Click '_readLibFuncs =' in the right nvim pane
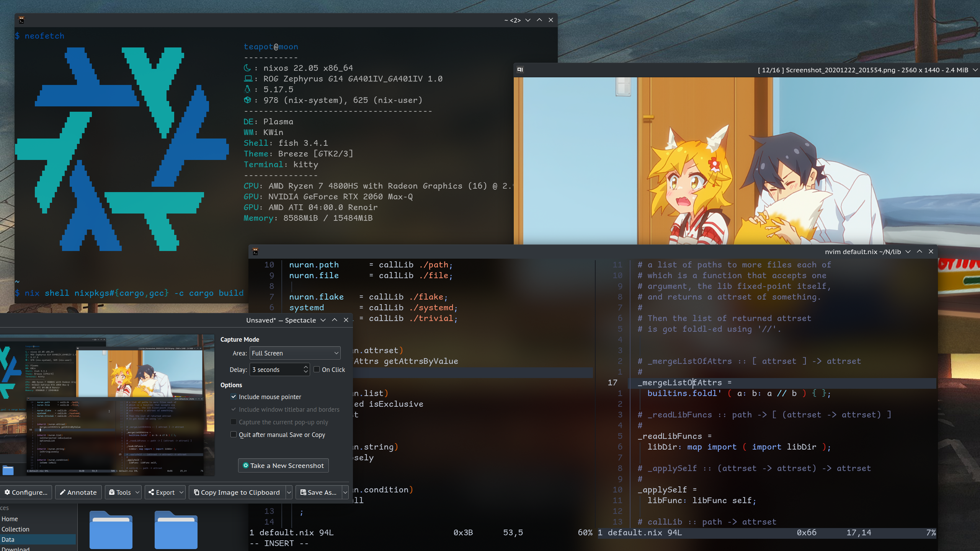980x551 pixels. click(675, 436)
